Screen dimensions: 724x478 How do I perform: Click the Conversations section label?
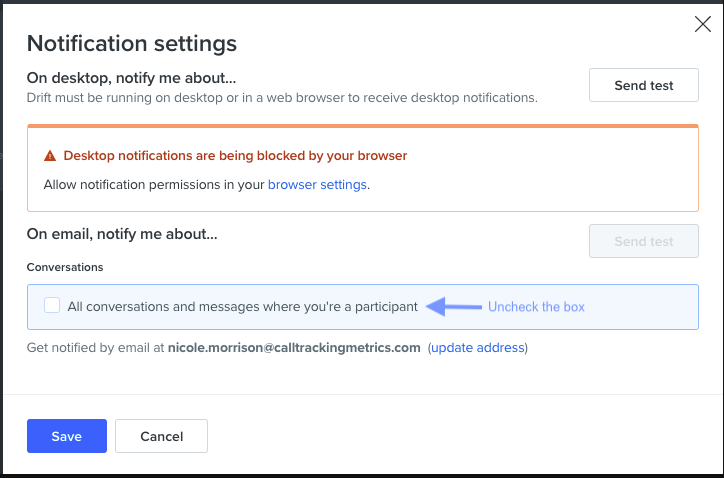tap(65, 267)
